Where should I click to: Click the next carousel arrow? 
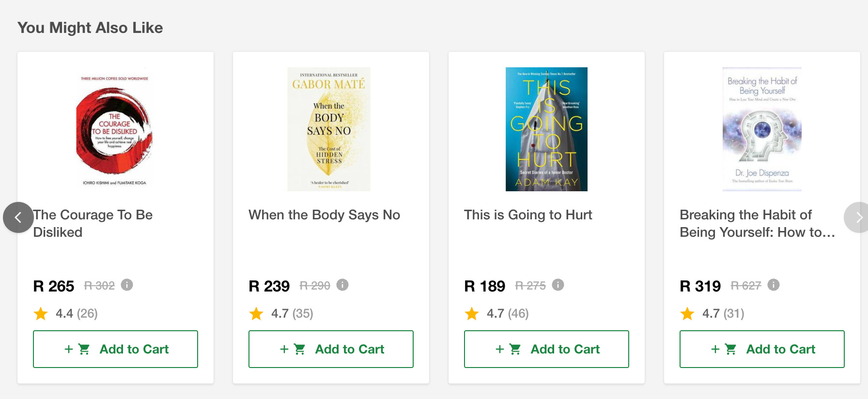pos(858,217)
